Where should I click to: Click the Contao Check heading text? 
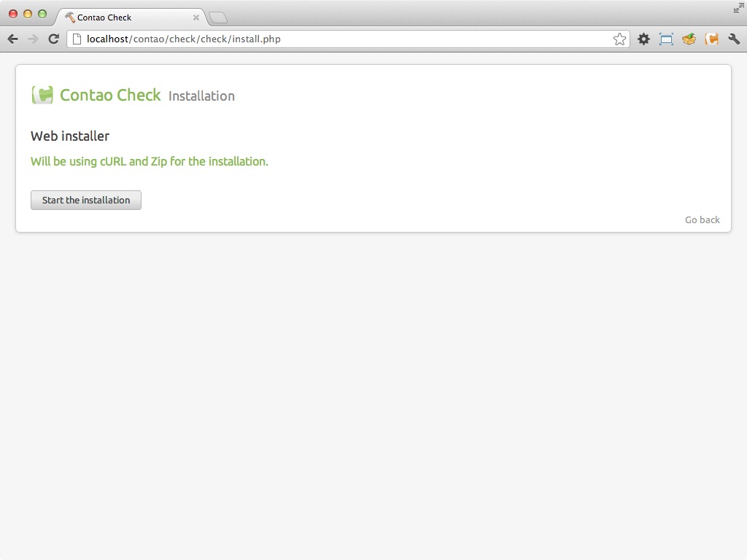click(110, 95)
